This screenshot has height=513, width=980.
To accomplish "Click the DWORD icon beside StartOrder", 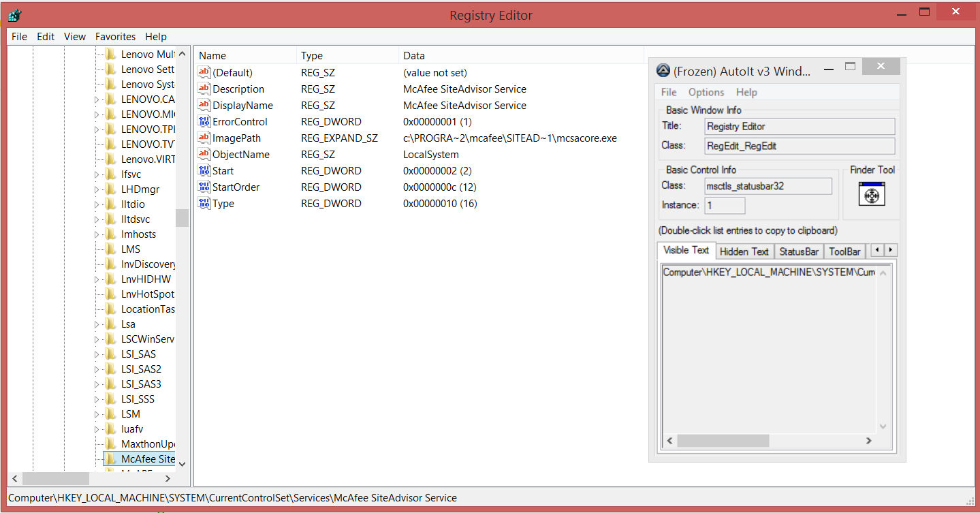I will pos(204,187).
